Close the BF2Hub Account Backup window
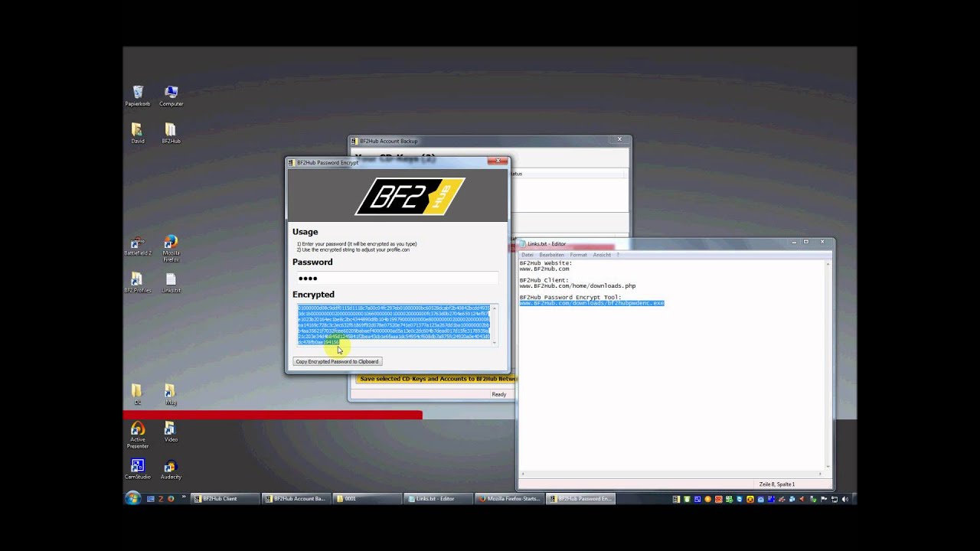This screenshot has height=551, width=980. tap(619, 139)
